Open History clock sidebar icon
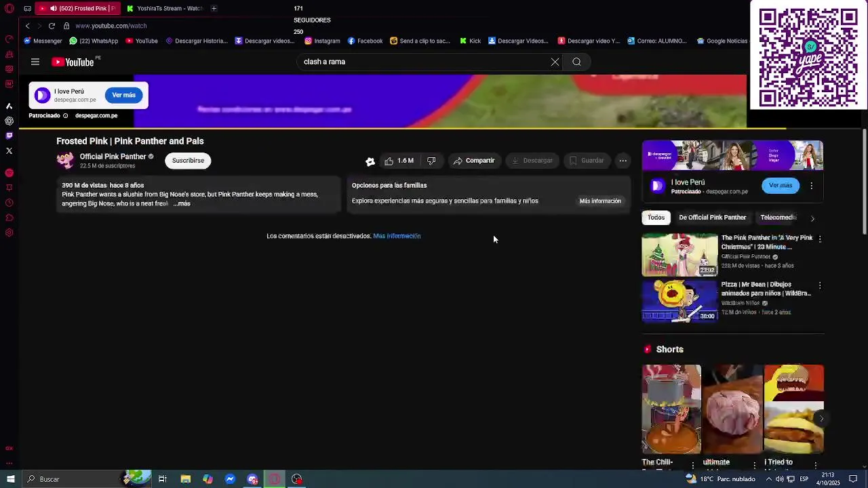Screen dimensions: 868x488 point(9,203)
